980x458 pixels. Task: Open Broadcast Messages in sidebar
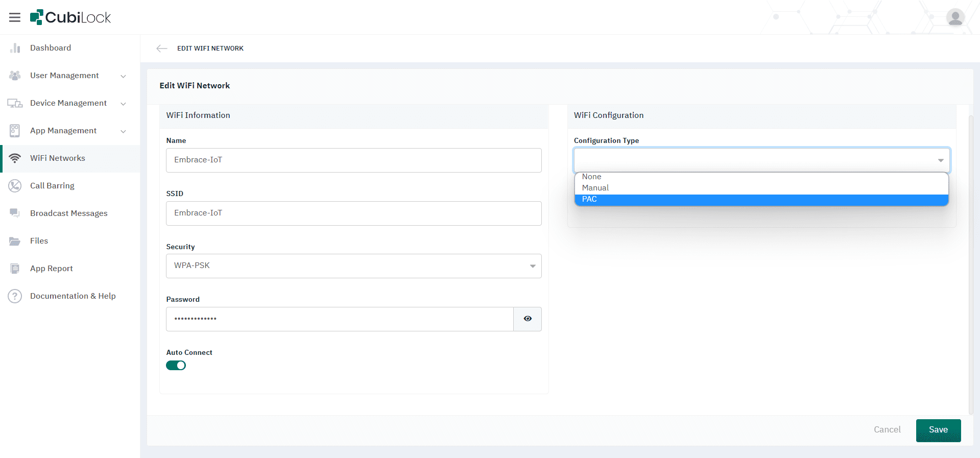pyautogui.click(x=70, y=213)
